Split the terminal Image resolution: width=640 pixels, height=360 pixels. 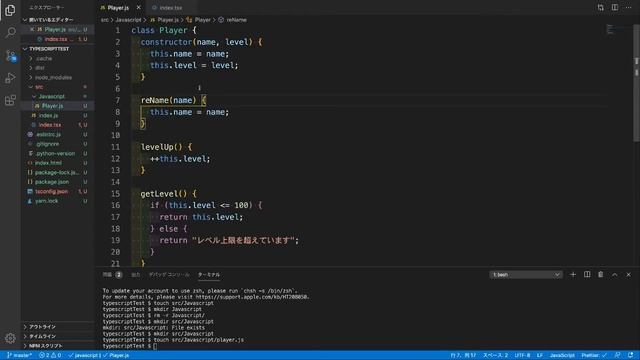(587, 275)
